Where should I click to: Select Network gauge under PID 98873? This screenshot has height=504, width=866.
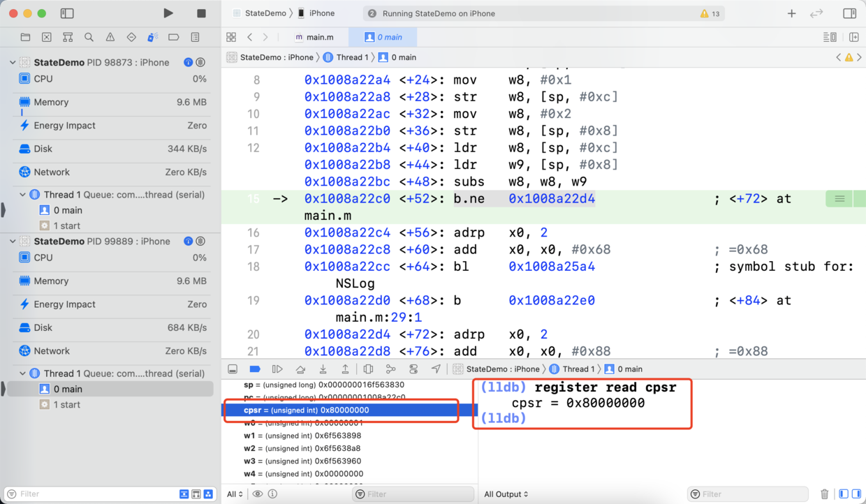click(112, 172)
